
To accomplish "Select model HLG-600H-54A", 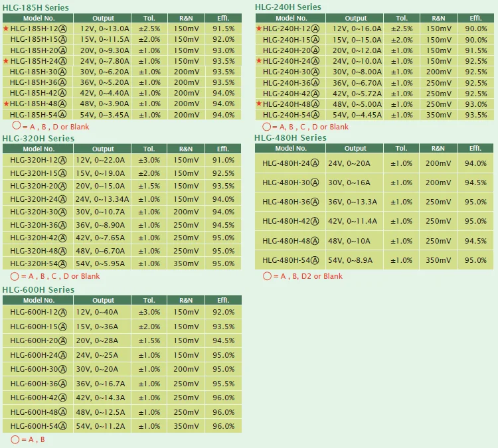I will click(39, 426).
